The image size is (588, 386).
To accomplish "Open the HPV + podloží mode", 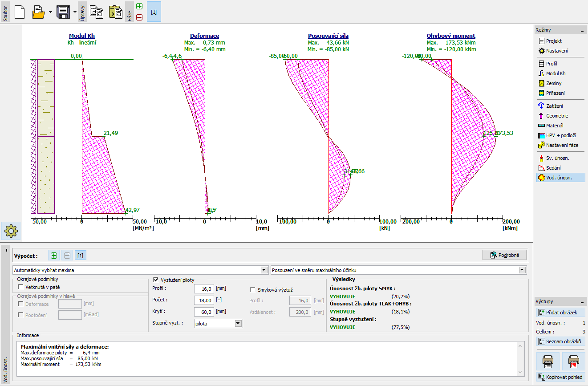I will point(560,135).
